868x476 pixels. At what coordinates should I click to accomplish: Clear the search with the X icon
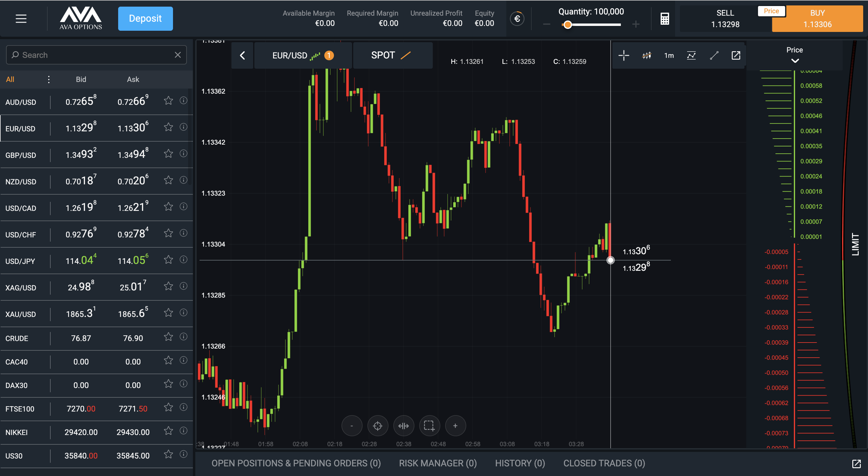(178, 55)
